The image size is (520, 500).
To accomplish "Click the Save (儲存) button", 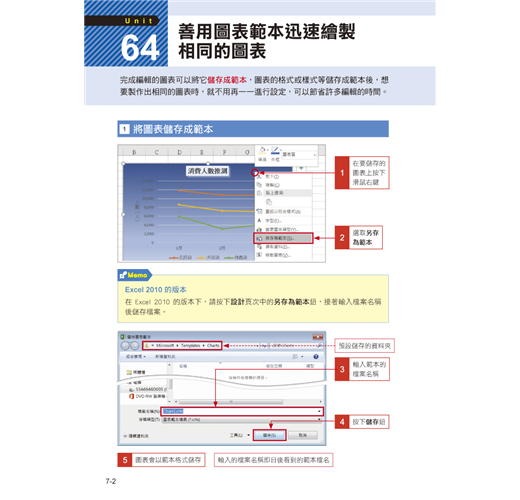I will click(x=269, y=435).
